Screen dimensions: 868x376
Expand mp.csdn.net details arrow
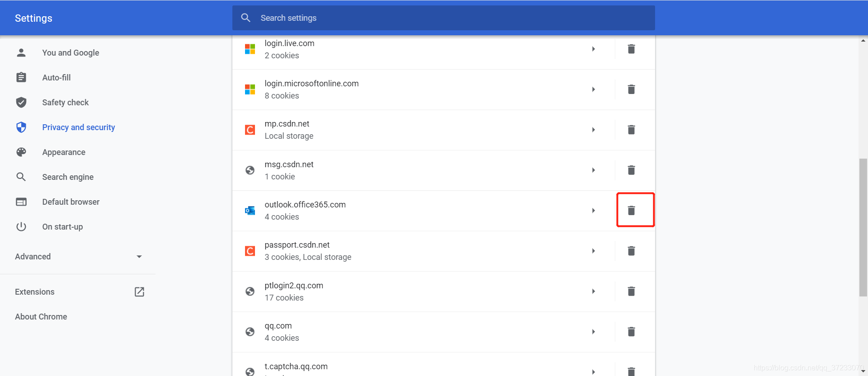pos(594,130)
